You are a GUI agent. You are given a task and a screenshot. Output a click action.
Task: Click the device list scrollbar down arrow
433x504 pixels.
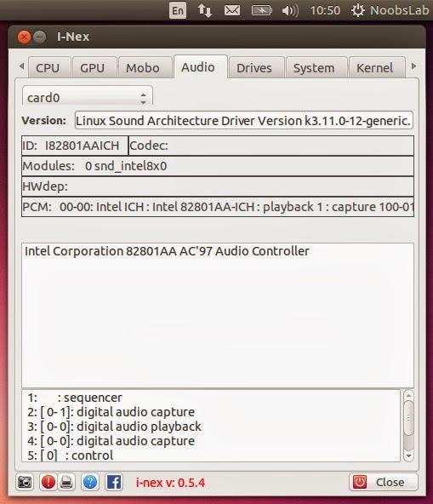click(x=408, y=456)
